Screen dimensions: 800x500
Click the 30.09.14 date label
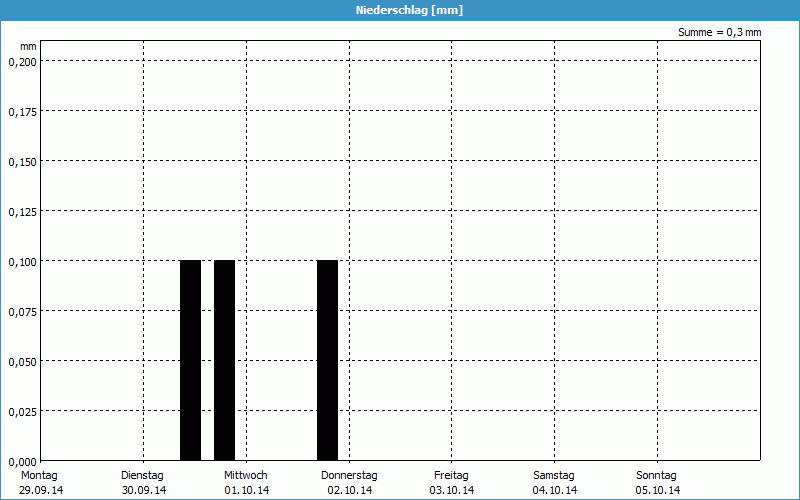(144, 490)
